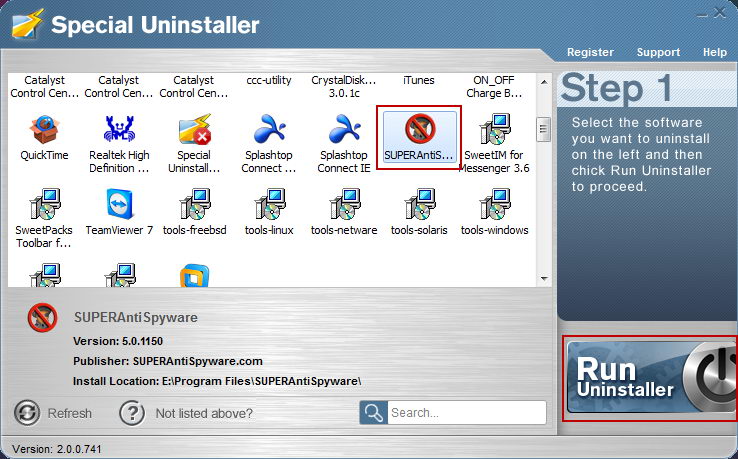Open the 'Not listed above?' link

(204, 413)
